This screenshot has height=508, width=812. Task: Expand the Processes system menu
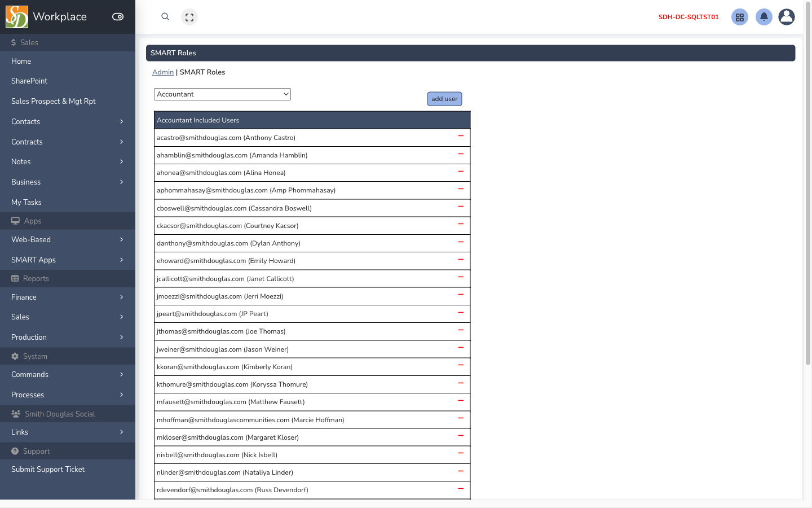[68, 395]
